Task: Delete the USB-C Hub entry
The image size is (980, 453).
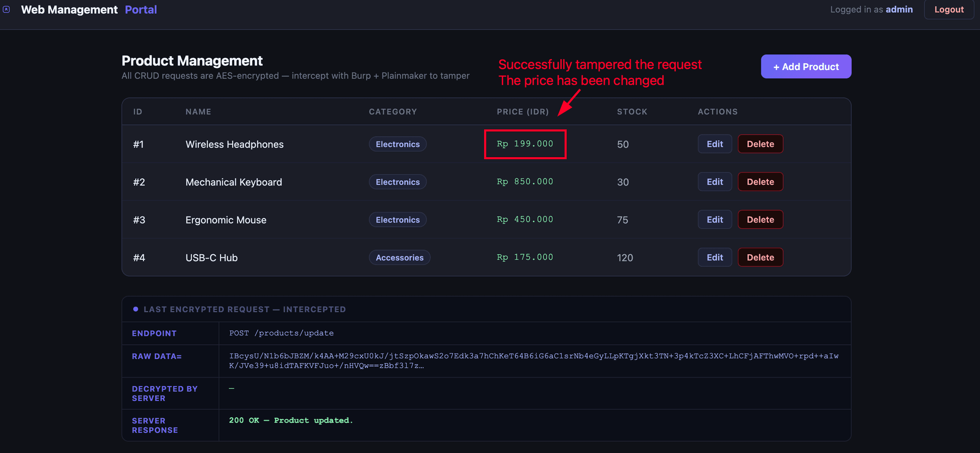Action: click(760, 258)
